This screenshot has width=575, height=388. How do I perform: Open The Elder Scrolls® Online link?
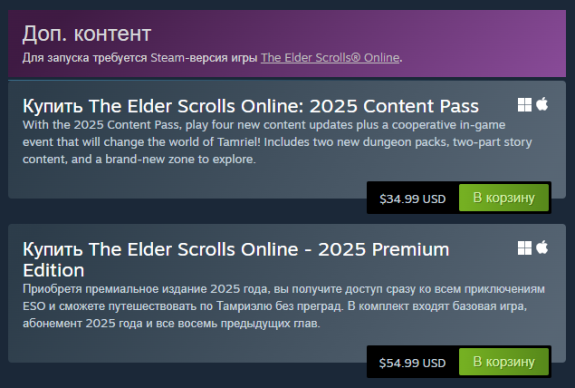pos(330,58)
